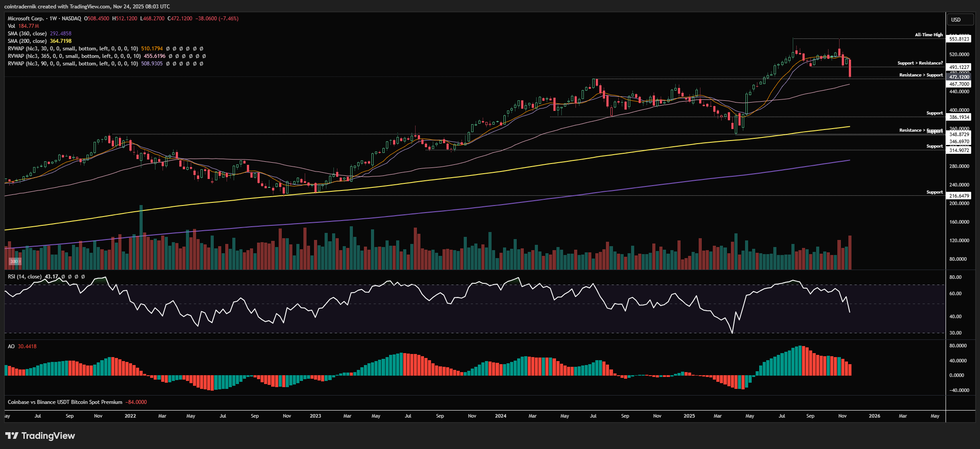Click the 553.8123 price label
The height and width of the screenshot is (449, 980).
[959, 39]
